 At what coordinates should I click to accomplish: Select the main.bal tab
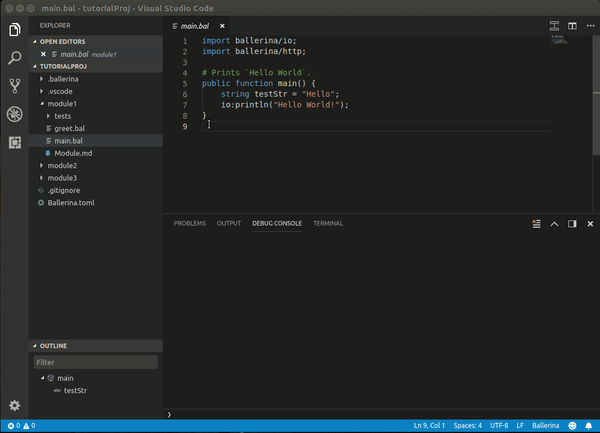click(195, 26)
